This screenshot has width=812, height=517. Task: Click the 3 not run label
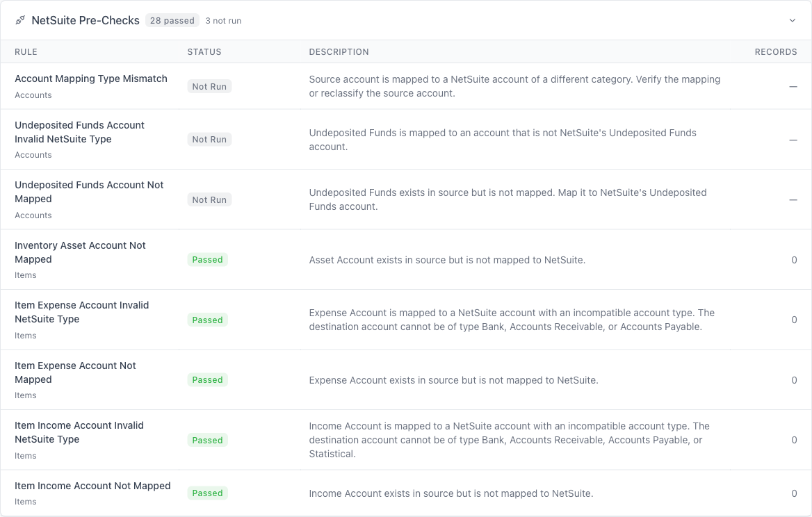(223, 21)
